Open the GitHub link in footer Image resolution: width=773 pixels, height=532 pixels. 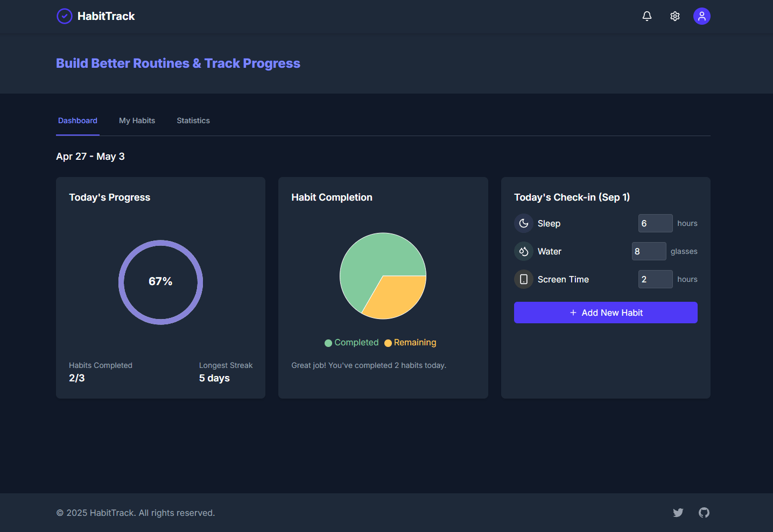pyautogui.click(x=704, y=513)
